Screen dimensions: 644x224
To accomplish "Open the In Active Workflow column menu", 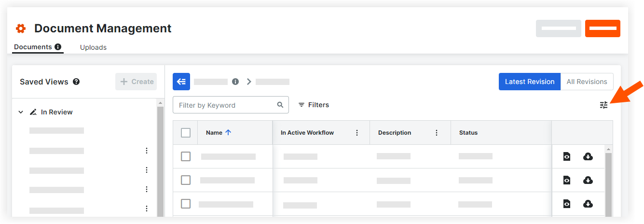I will 357,133.
